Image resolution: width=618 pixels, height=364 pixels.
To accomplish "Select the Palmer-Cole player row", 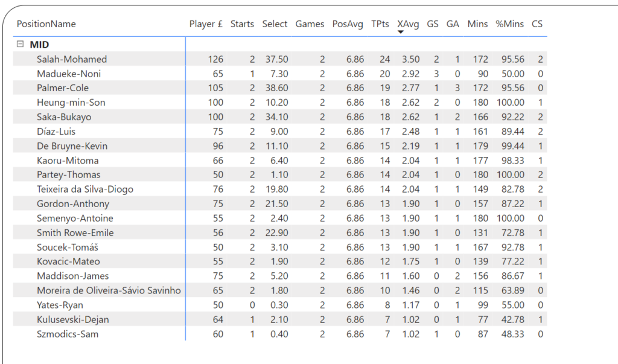I will [63, 88].
